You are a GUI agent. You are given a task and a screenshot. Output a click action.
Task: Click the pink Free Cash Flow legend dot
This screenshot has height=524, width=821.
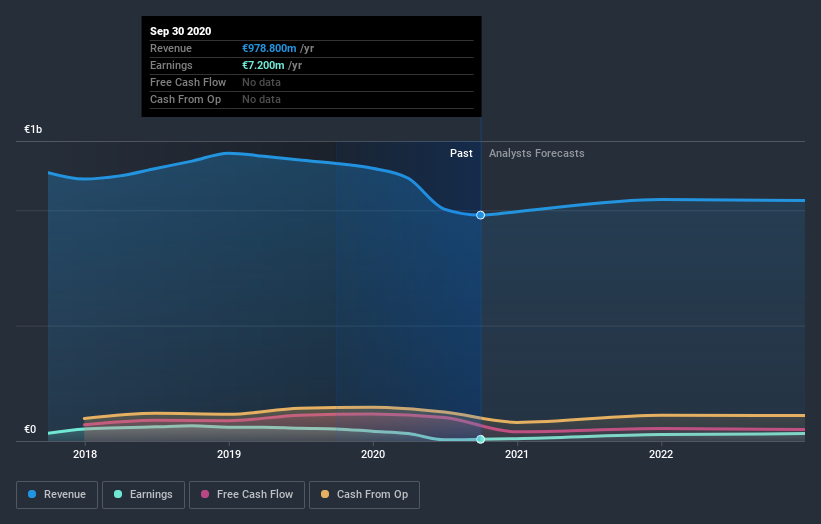(205, 494)
